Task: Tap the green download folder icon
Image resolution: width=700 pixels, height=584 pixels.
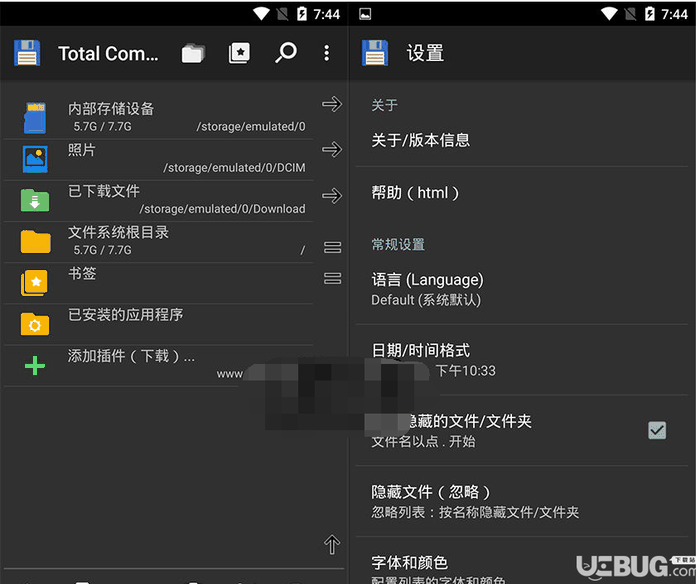Action: point(35,200)
